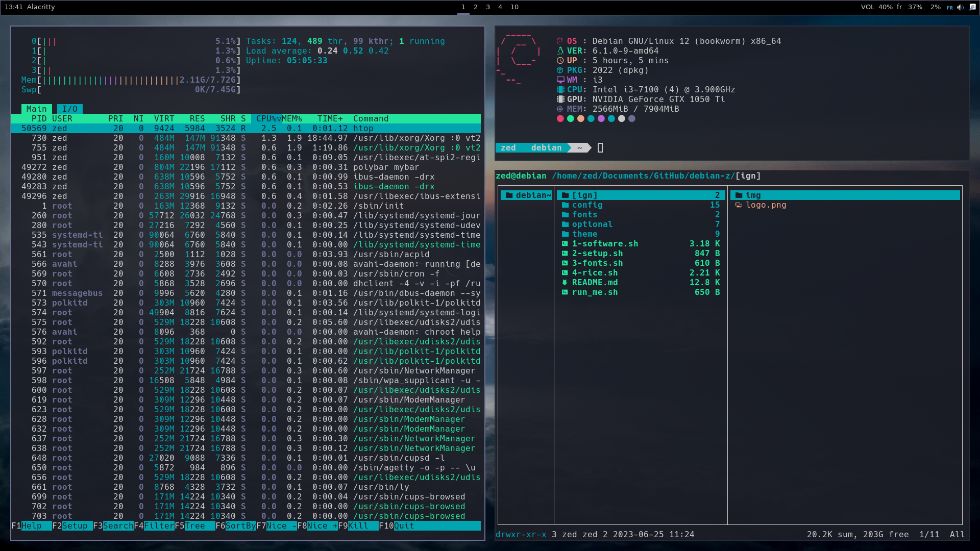This screenshot has width=980, height=551.
Task: Click the screenshot tool icon at top right
Action: point(972,7)
